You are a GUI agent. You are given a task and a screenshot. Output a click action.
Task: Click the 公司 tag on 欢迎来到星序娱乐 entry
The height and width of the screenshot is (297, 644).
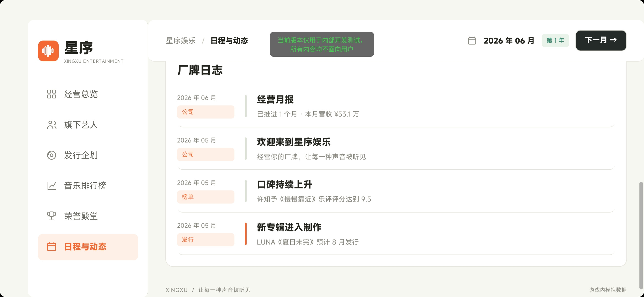click(x=205, y=154)
